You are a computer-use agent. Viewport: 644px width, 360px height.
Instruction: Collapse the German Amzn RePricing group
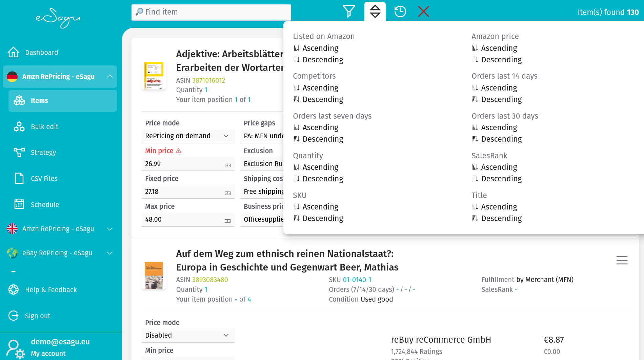click(x=110, y=76)
